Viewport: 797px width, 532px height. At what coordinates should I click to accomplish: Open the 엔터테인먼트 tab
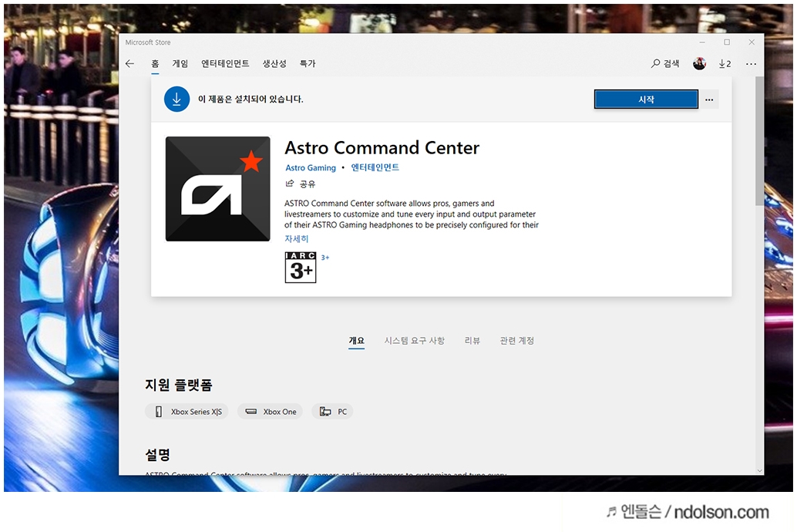pos(225,63)
